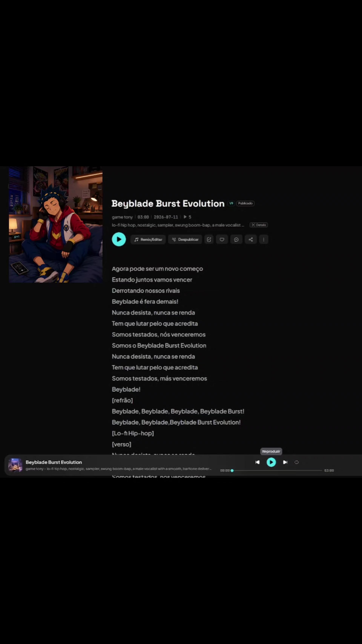This screenshot has height=644, width=362.
Task: Click the "[Lo-fi Hip-hop]" section tag
Action: click(x=133, y=433)
